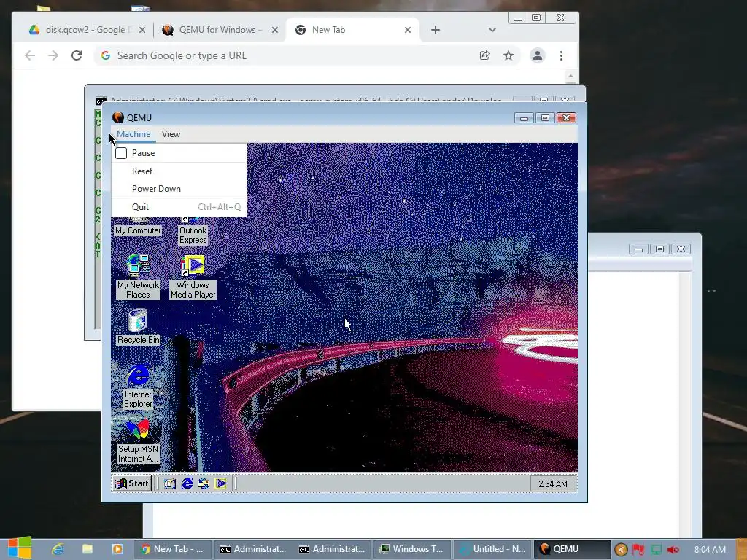
Task: Open Chrome's three-dot menu
Action: coord(561,55)
